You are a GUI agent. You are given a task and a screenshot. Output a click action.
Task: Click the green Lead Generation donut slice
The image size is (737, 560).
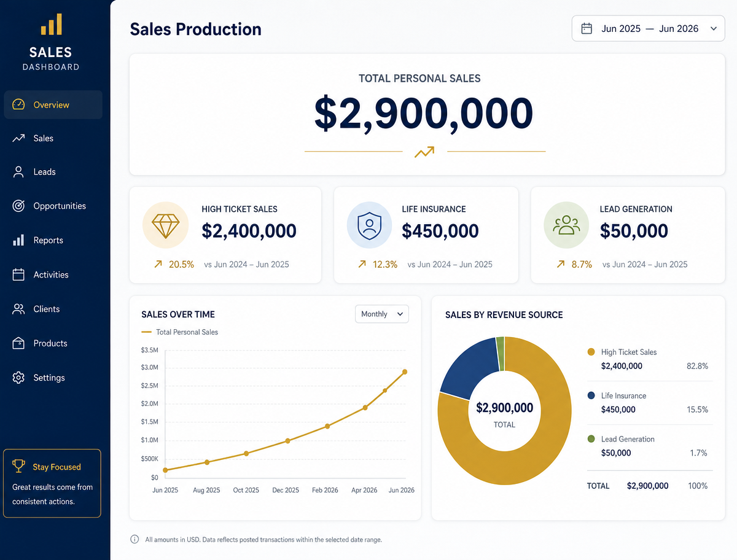(500, 354)
